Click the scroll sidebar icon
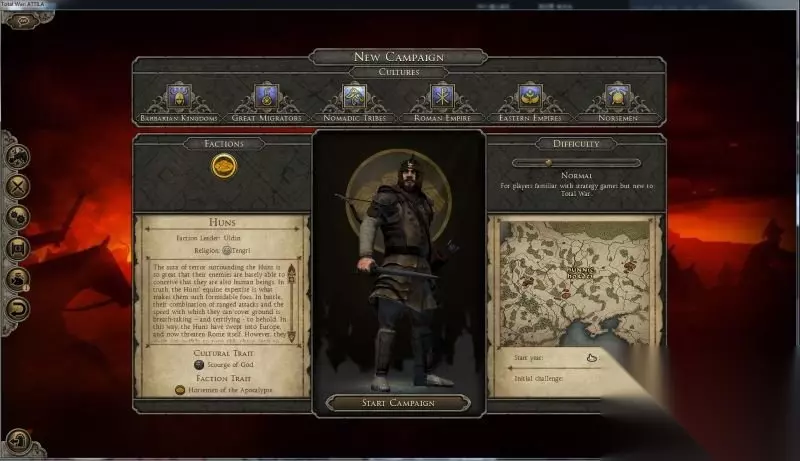800x461 pixels. pyautogui.click(x=18, y=248)
